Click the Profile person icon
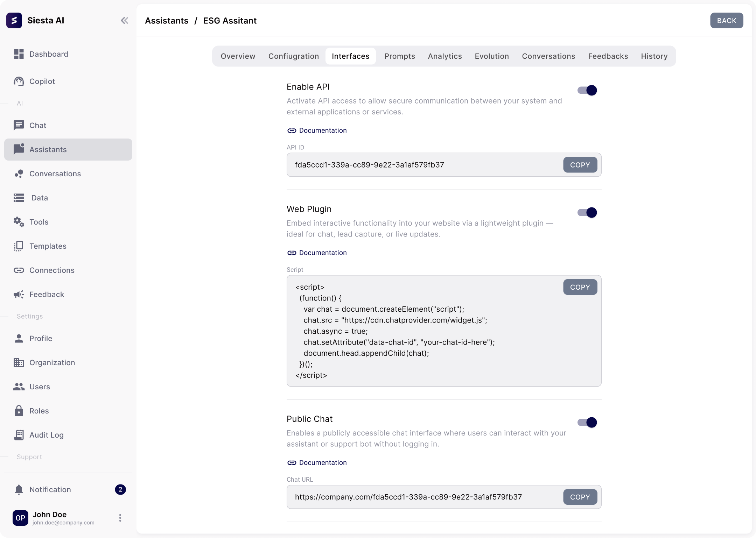Image resolution: width=756 pixels, height=538 pixels. [19, 338]
